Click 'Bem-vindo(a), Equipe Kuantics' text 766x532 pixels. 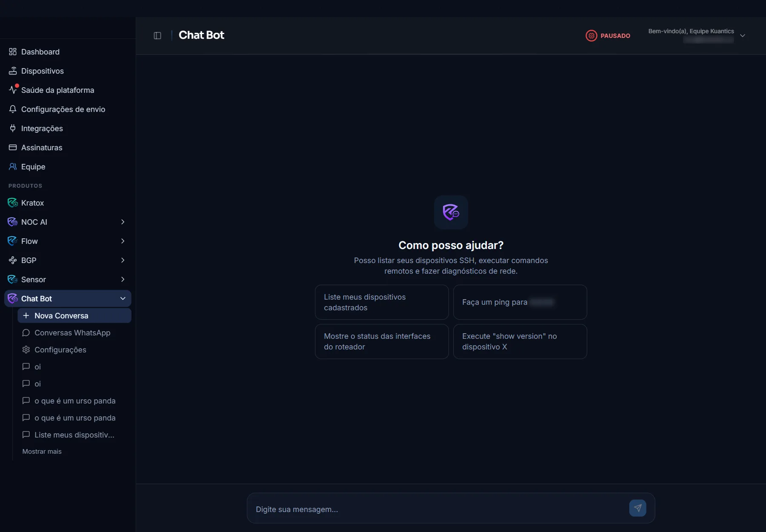pos(691,31)
